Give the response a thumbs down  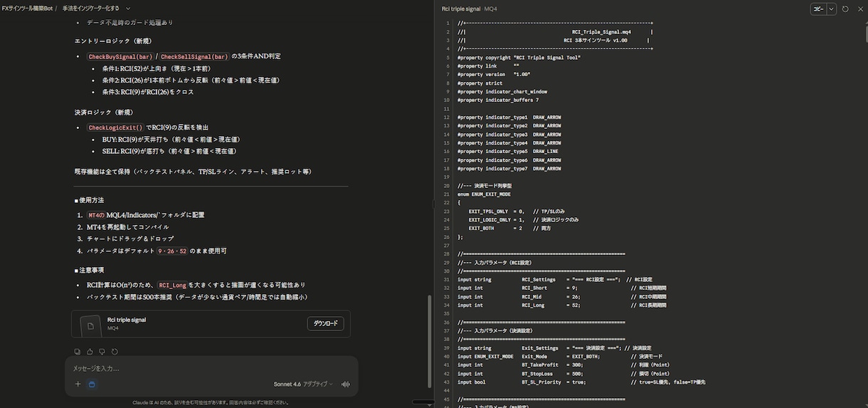pyautogui.click(x=102, y=352)
